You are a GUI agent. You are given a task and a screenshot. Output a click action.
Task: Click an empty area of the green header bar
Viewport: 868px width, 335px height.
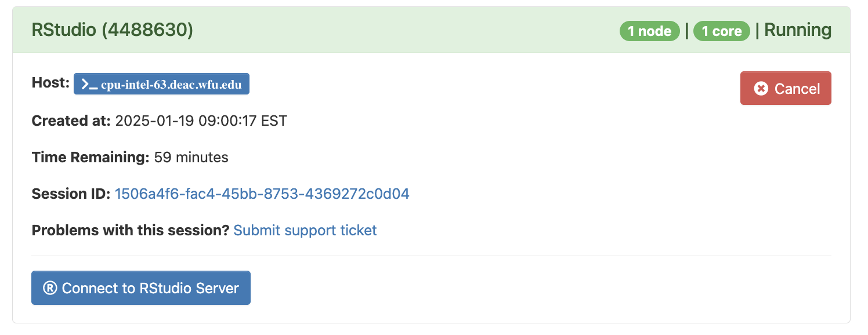(x=406, y=30)
